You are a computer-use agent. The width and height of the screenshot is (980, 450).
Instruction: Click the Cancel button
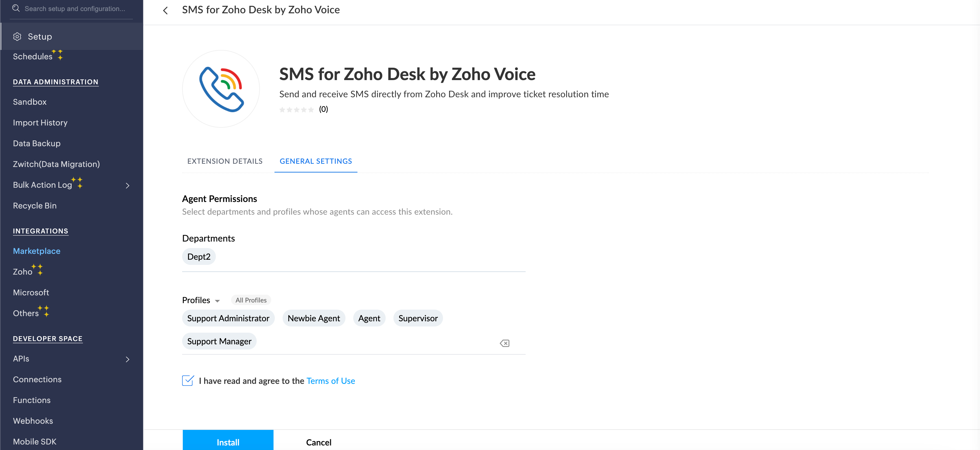(x=319, y=442)
